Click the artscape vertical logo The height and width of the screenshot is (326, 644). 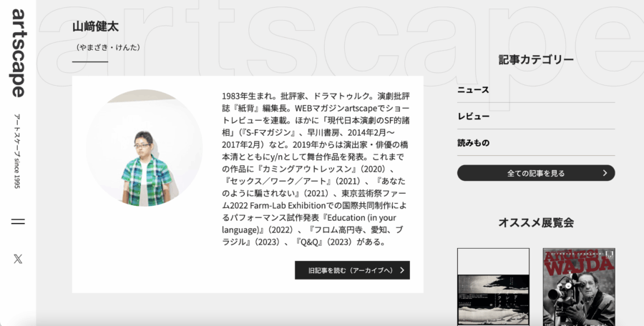click(19, 53)
